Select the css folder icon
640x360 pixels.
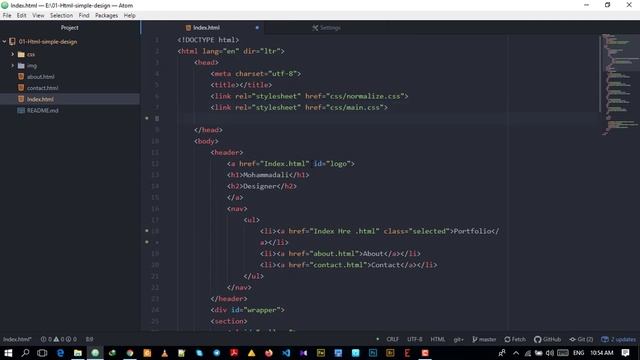click(21, 54)
